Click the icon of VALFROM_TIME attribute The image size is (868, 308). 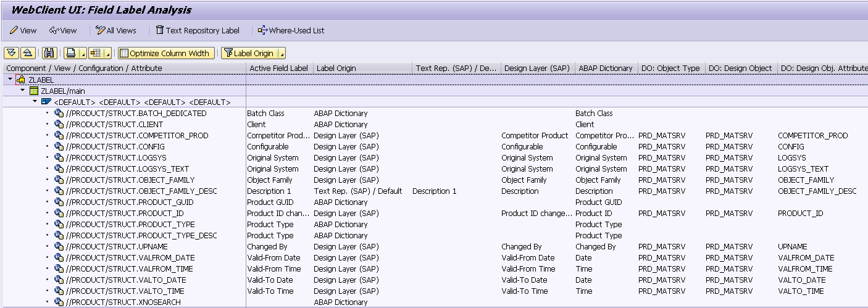(59, 268)
